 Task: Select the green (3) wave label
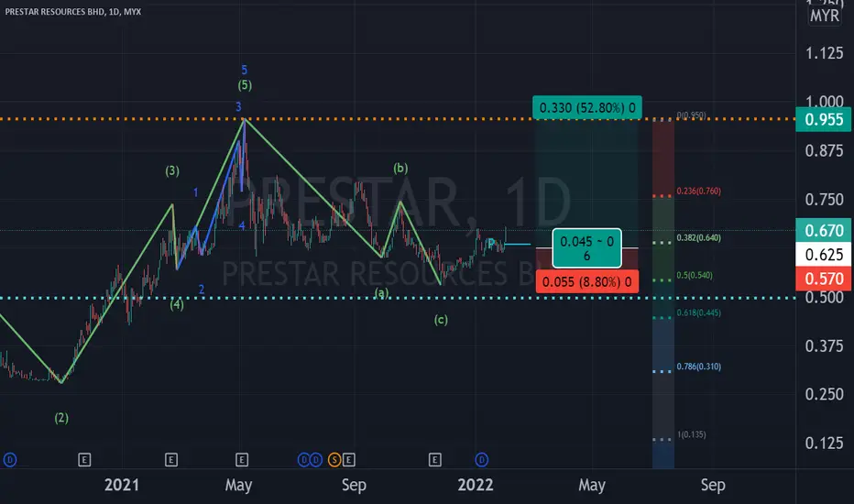[172, 171]
